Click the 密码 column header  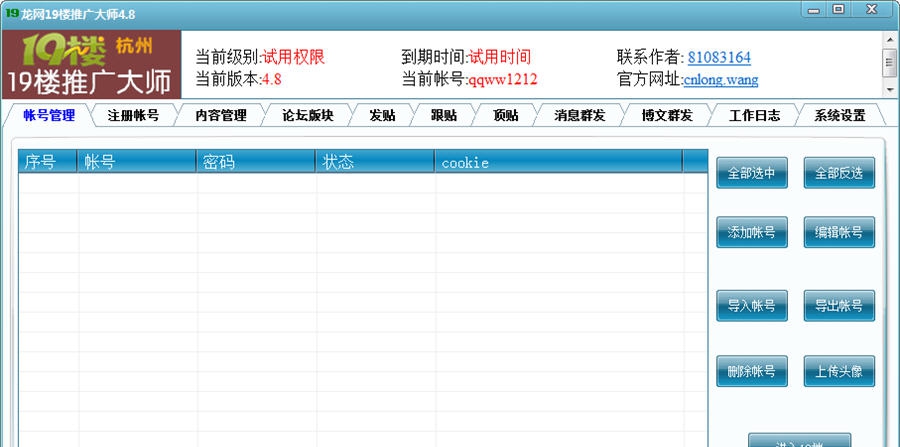click(x=255, y=161)
